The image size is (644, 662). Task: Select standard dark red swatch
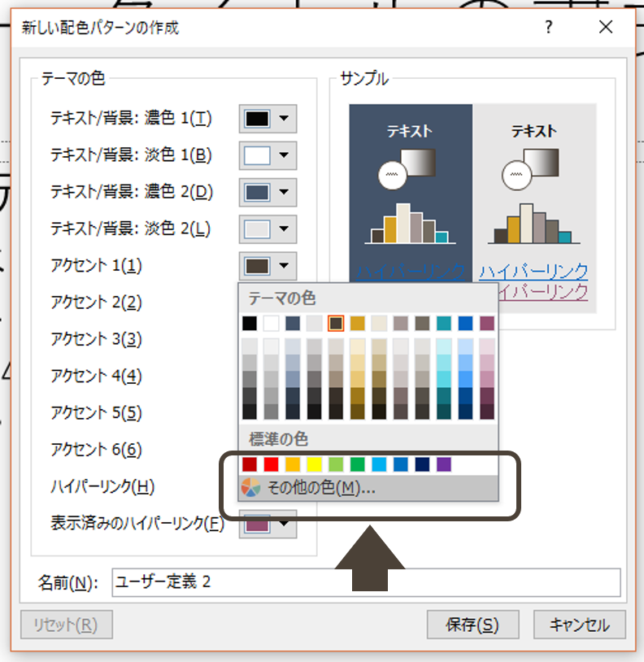(x=250, y=464)
